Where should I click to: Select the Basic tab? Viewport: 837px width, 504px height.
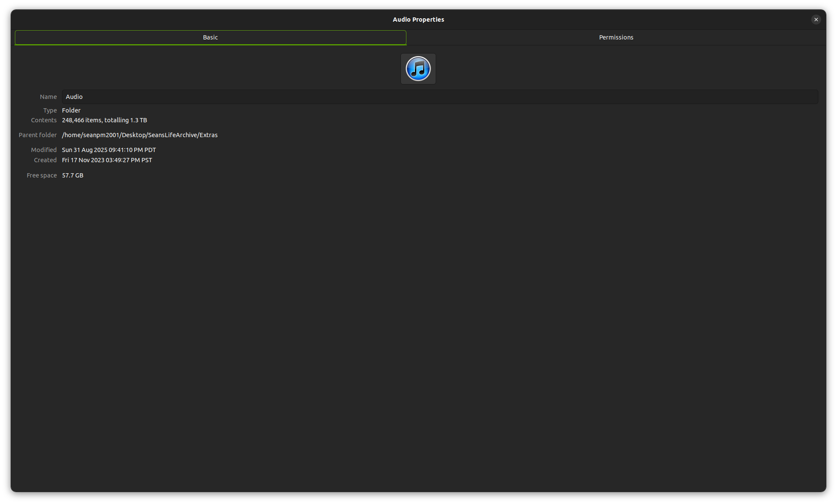[210, 37]
